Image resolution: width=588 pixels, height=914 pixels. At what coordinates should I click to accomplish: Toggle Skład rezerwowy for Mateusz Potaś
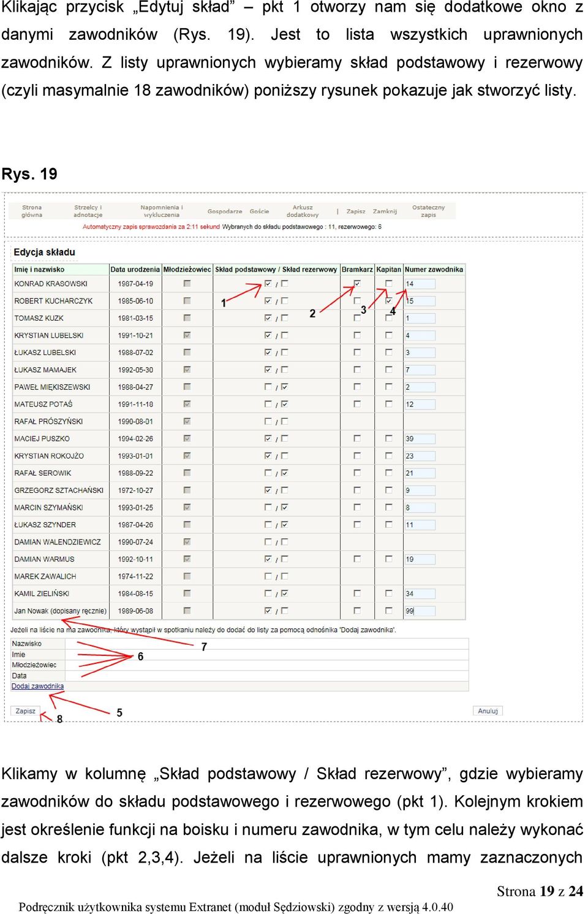[x=285, y=404]
